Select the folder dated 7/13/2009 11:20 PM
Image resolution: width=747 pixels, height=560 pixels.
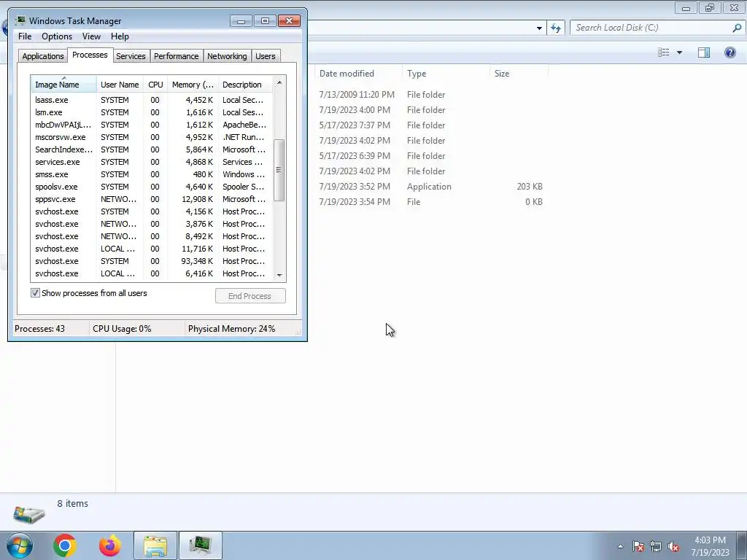431,95
